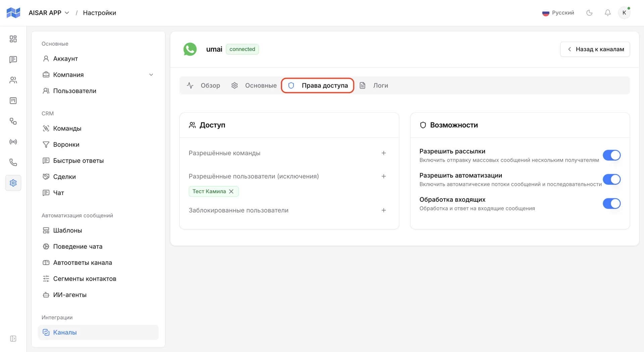The height and width of the screenshot is (352, 644).
Task: Select Каналы under Интеграции
Action: point(98,332)
